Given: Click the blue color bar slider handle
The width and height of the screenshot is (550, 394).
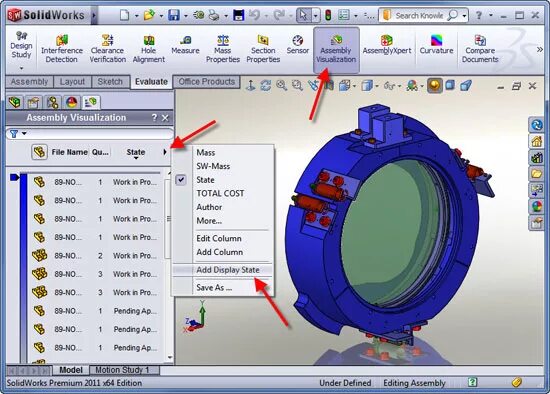Looking at the screenshot, I should [14, 177].
